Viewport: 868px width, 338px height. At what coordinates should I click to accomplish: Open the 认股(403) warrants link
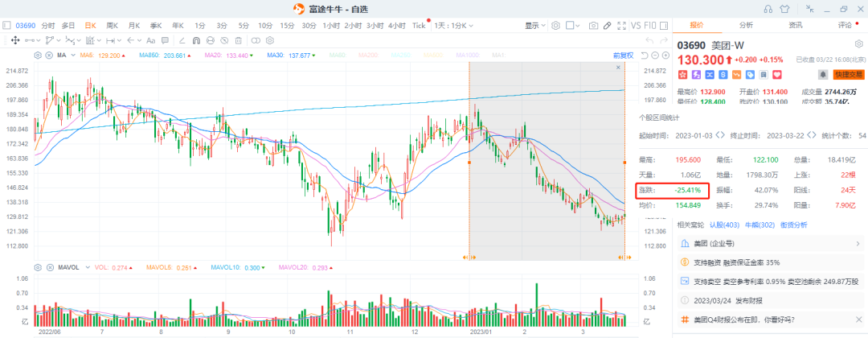(x=725, y=225)
